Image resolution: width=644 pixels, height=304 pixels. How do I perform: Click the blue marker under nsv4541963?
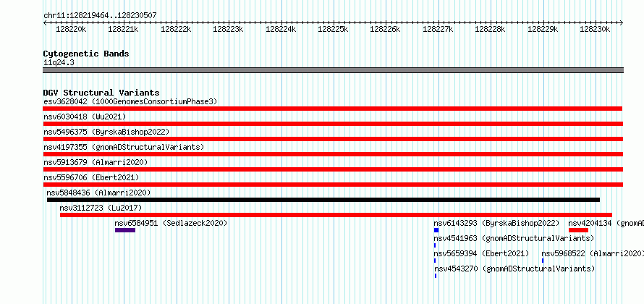coord(435,245)
